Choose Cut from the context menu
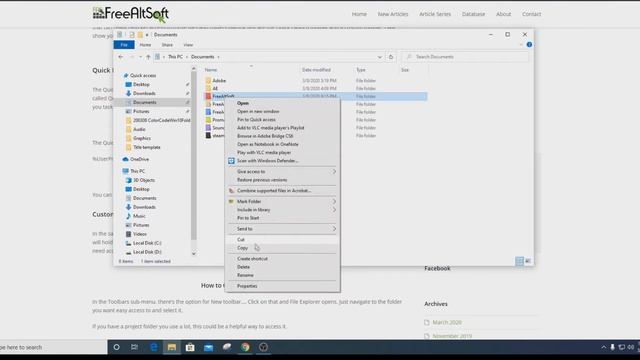Viewport: 640px width, 360px height. pos(241,240)
